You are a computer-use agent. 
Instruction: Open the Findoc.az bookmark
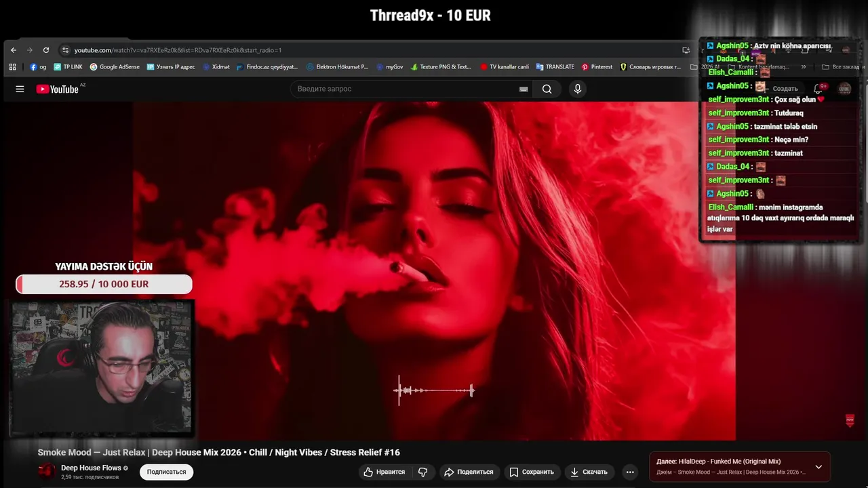[267, 67]
